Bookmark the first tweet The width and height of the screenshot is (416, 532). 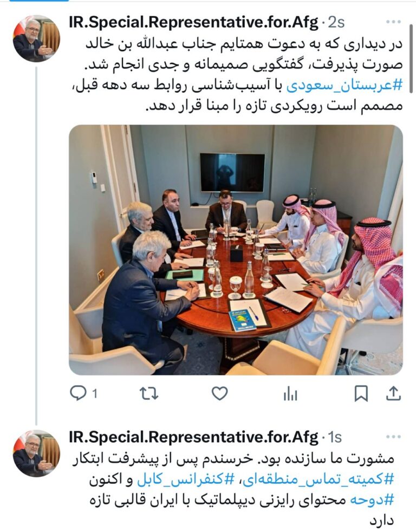coord(361,394)
